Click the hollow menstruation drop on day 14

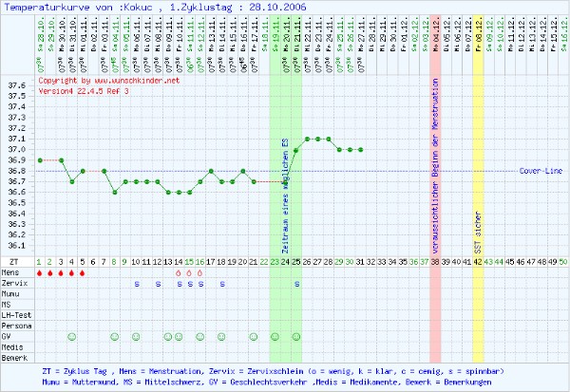(x=179, y=272)
